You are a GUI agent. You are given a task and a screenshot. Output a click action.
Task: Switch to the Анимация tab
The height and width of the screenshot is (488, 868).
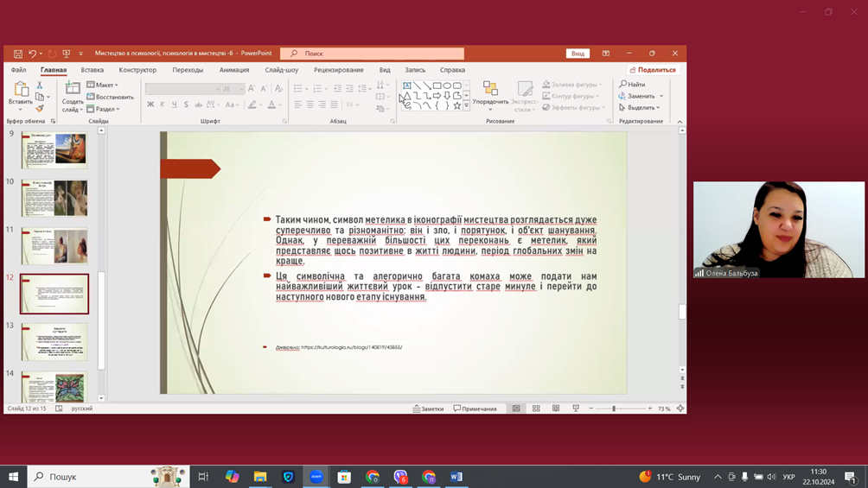pyautogui.click(x=233, y=70)
